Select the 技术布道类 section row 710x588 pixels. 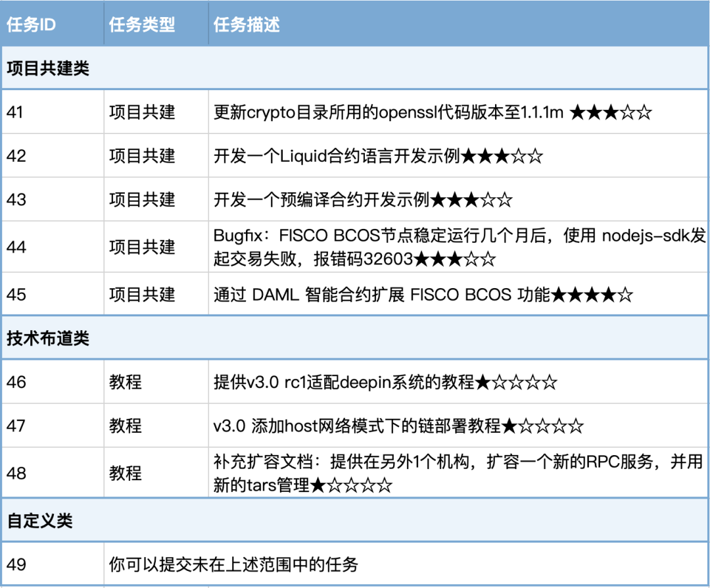click(355, 338)
